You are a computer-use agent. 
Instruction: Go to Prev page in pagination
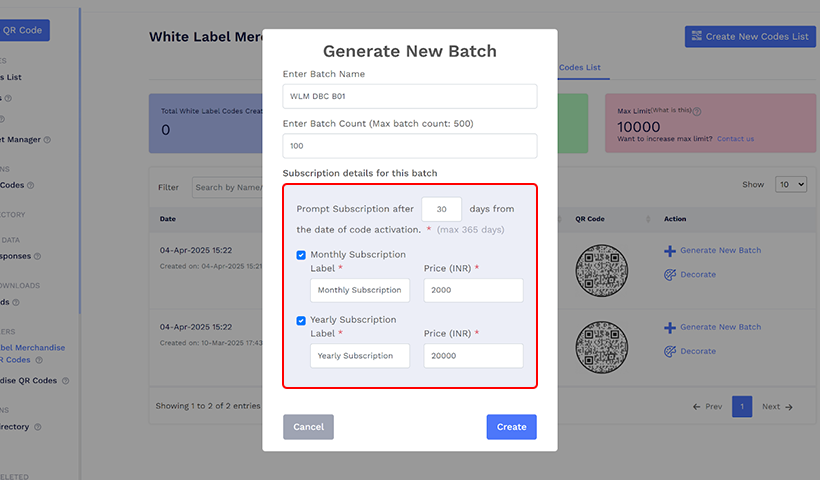click(x=707, y=407)
